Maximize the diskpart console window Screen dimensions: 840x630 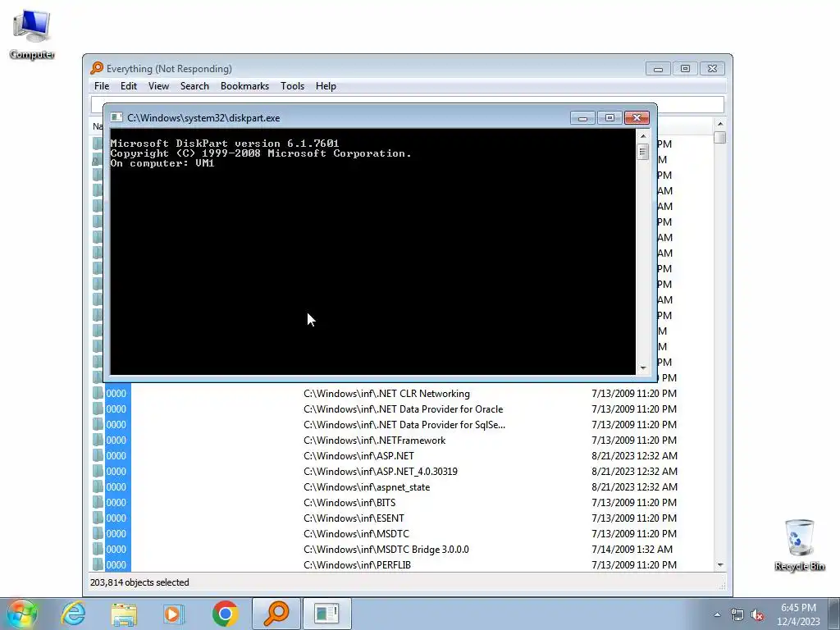609,118
